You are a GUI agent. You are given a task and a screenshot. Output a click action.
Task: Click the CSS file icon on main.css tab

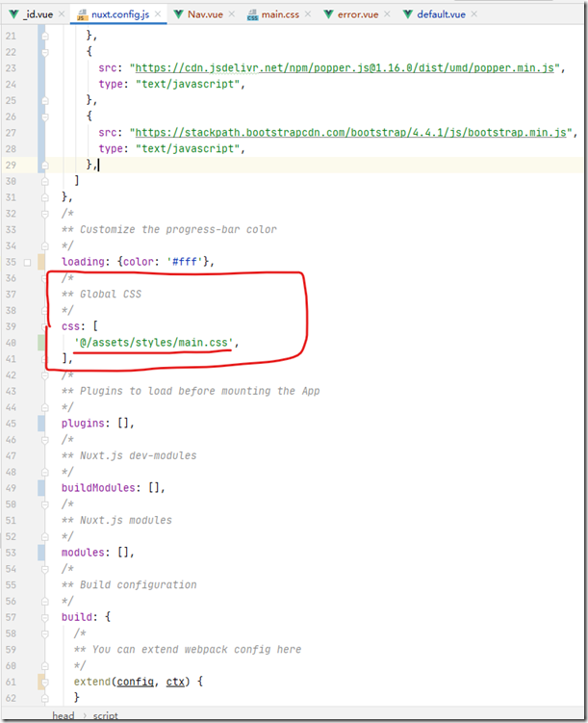[252, 15]
